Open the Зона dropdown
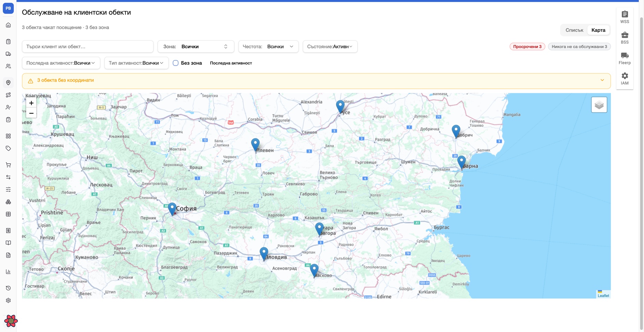This screenshot has height=332, width=644. [196, 47]
